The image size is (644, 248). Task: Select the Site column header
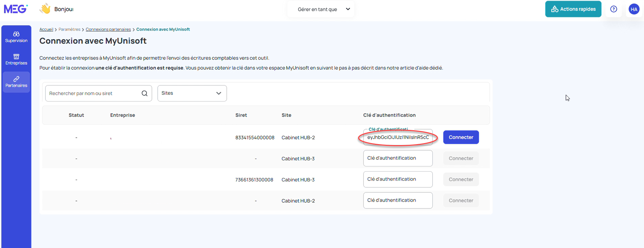[286, 115]
